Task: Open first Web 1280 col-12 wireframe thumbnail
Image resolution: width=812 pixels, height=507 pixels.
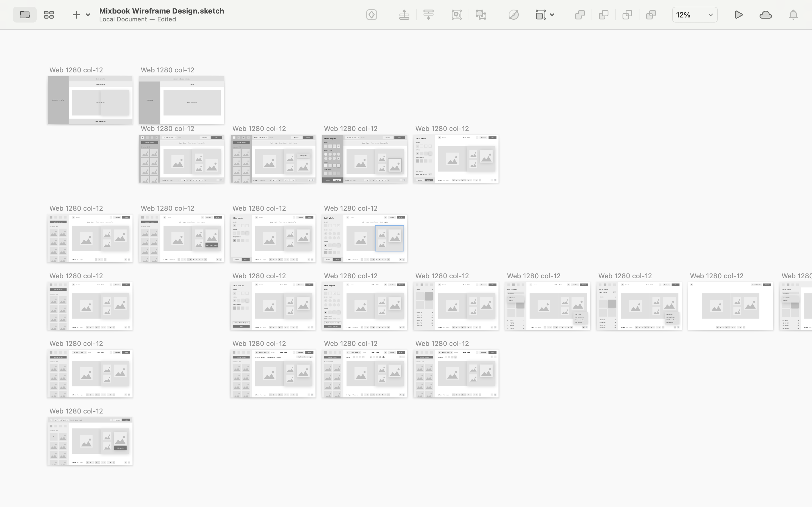Action: (90, 99)
